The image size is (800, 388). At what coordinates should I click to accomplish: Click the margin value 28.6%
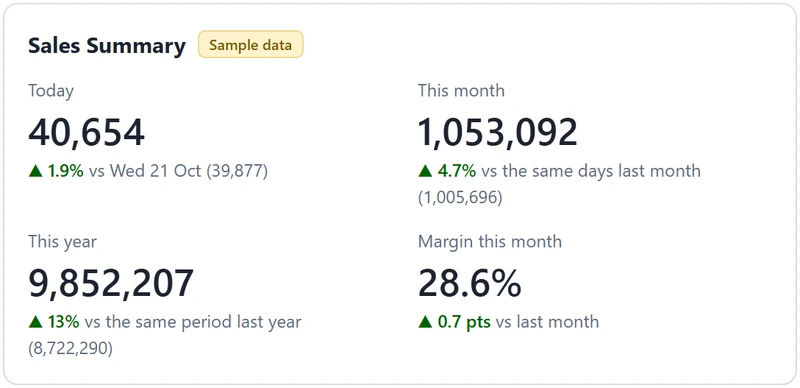(469, 283)
